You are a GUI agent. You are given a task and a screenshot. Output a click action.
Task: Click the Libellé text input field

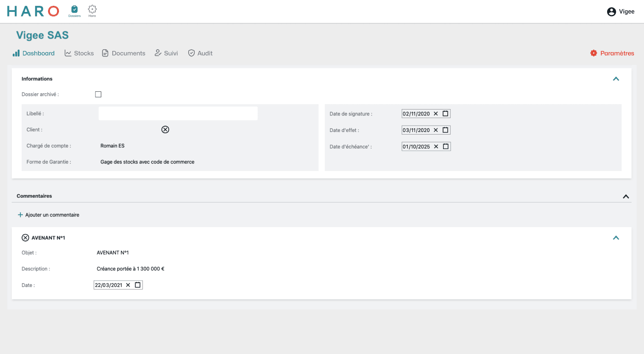tap(178, 113)
